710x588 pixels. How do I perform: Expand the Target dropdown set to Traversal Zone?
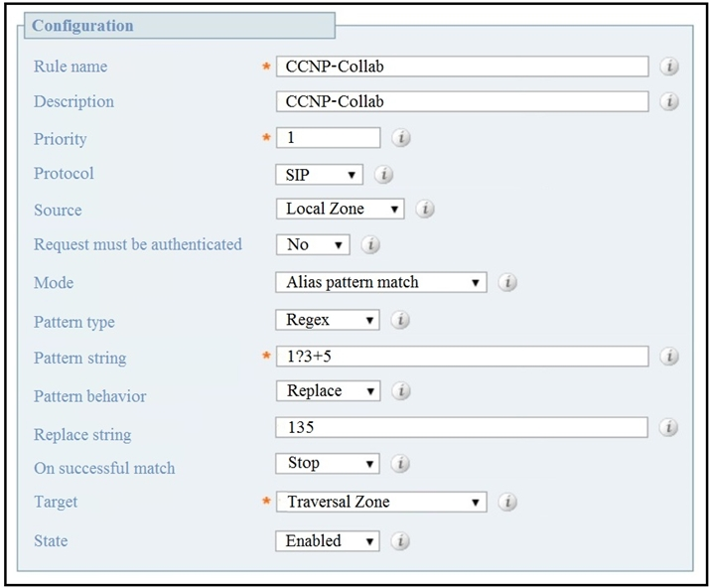380,502
